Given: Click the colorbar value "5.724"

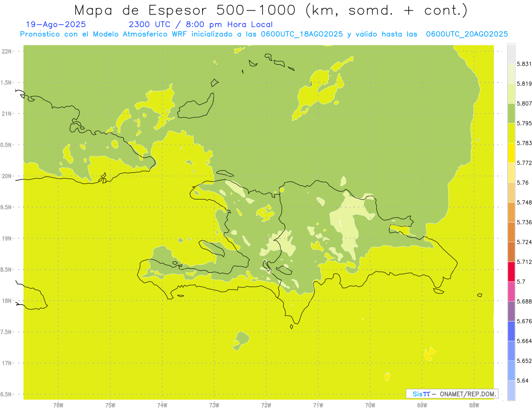Looking at the screenshot, I should tap(524, 242).
